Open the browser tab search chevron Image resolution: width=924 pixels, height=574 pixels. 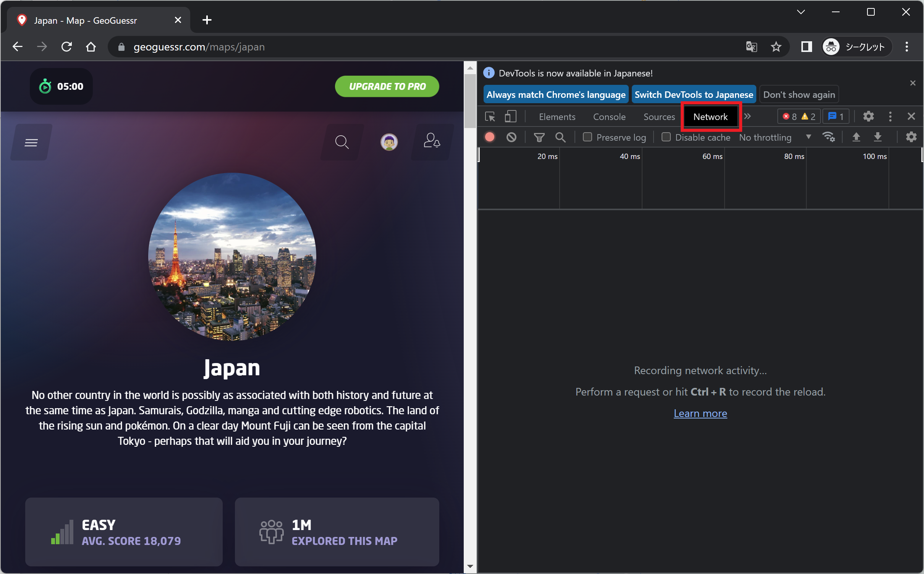coord(801,12)
